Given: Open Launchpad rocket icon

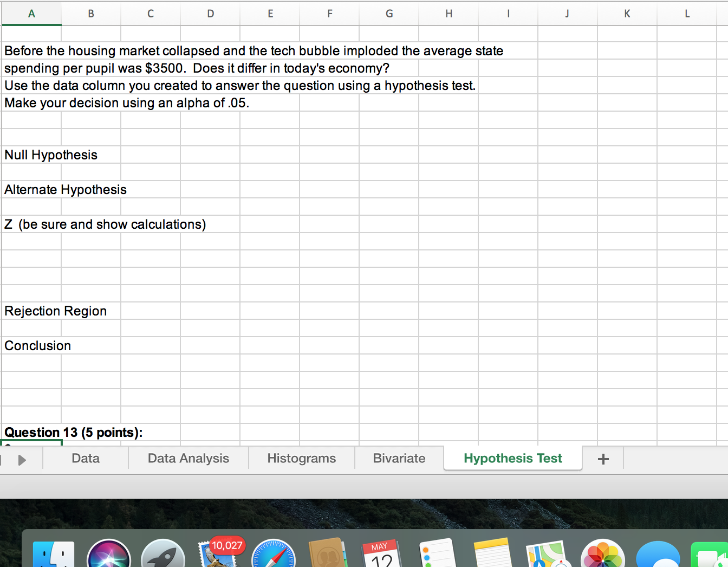Looking at the screenshot, I should click(163, 554).
